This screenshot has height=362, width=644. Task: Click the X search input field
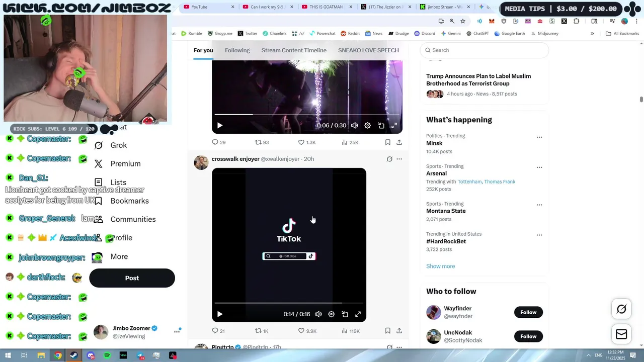484,50
